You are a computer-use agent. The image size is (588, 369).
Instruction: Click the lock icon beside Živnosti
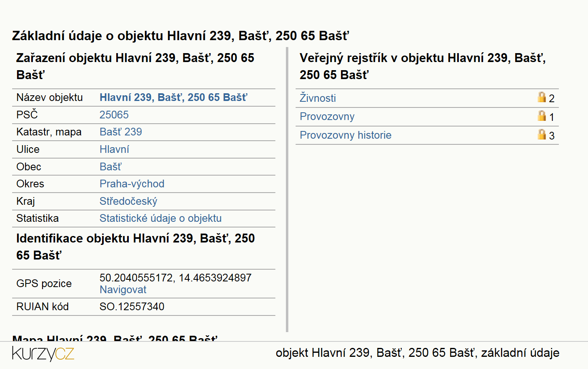[x=541, y=97]
